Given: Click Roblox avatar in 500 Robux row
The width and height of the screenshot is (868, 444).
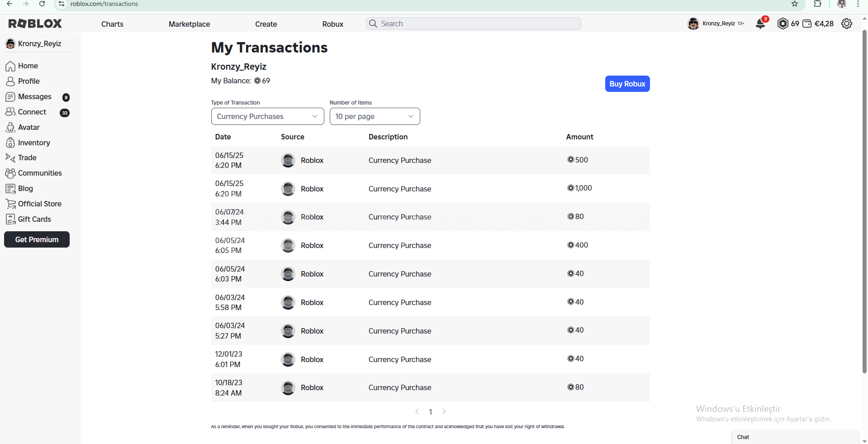Looking at the screenshot, I should click(288, 160).
